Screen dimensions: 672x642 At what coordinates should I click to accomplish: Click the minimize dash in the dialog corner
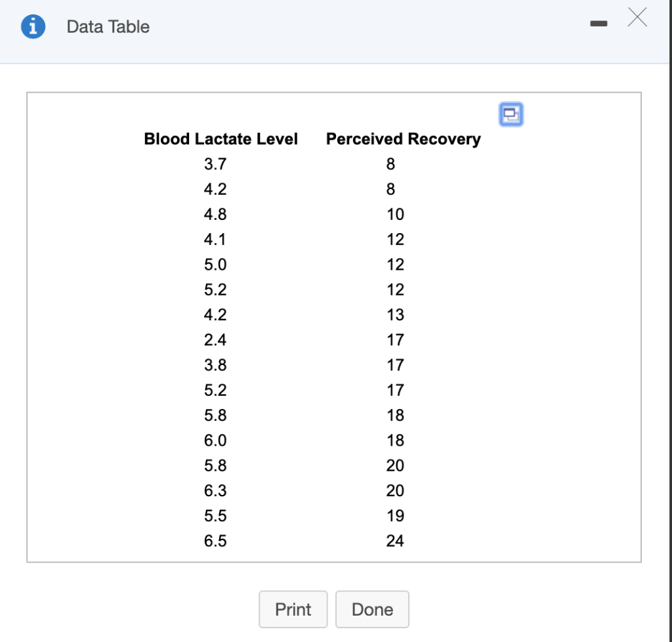598,22
